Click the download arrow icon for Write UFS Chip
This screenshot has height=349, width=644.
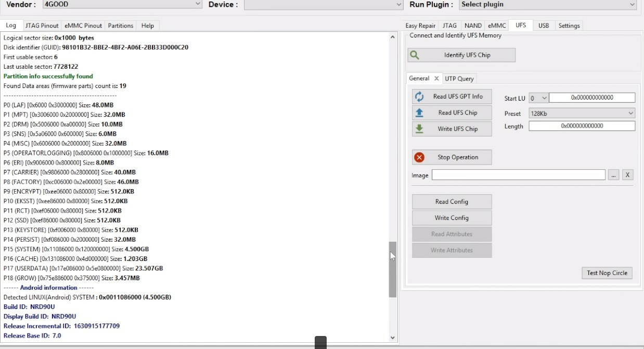point(419,129)
